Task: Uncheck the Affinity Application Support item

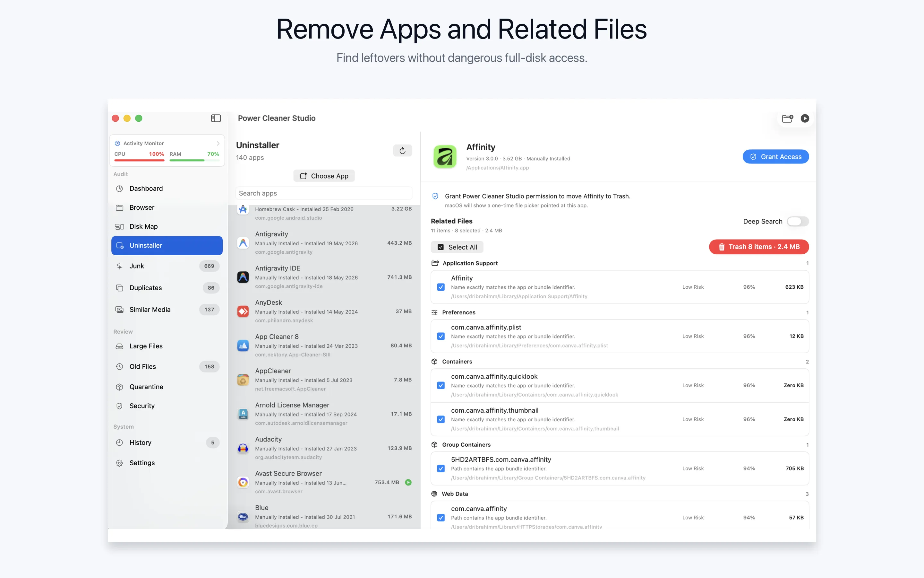Action: click(441, 287)
